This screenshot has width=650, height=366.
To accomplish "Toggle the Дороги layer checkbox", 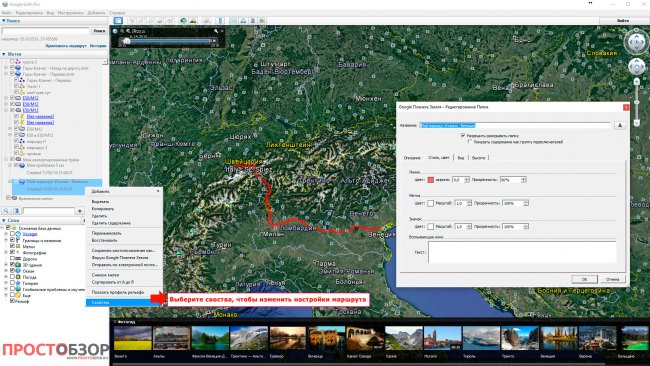I will tap(12, 258).
